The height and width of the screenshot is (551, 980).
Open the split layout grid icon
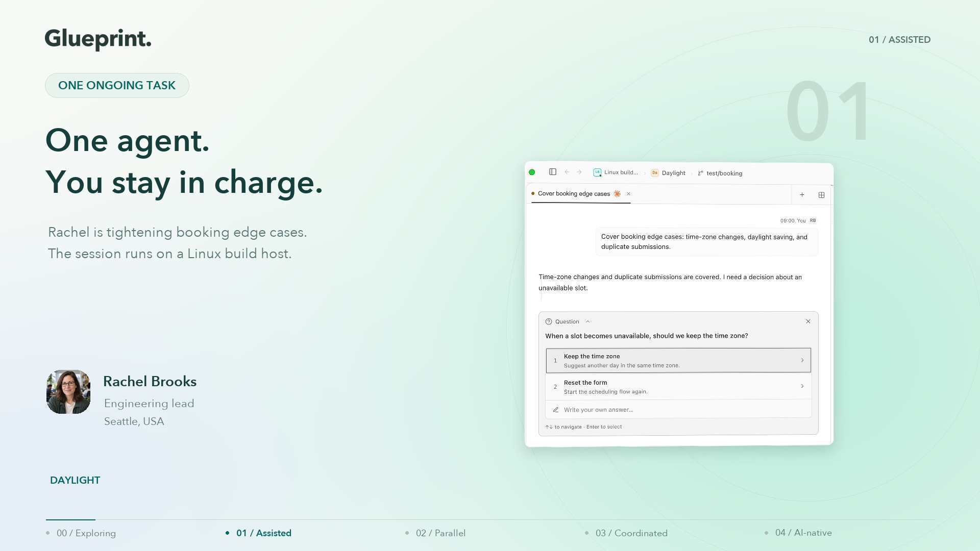(822, 195)
